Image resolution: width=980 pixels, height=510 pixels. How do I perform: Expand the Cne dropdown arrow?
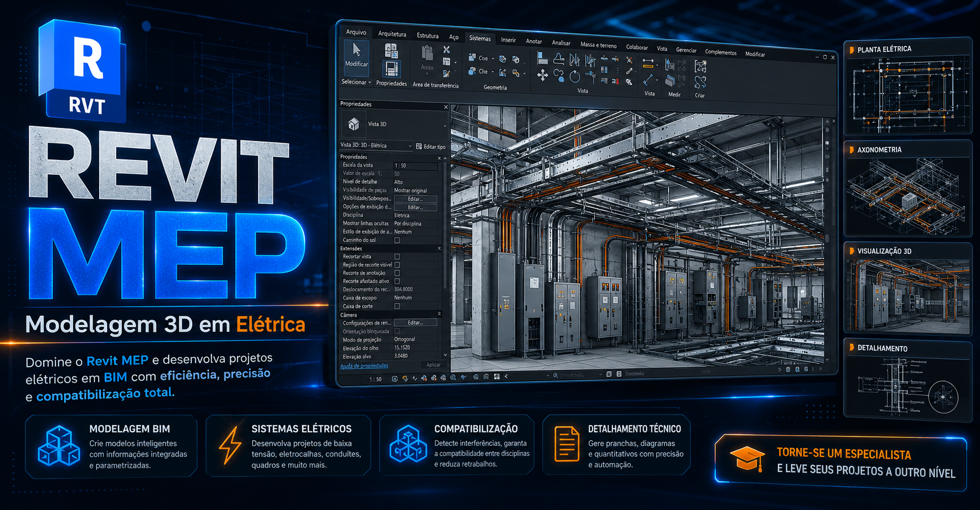493,58
